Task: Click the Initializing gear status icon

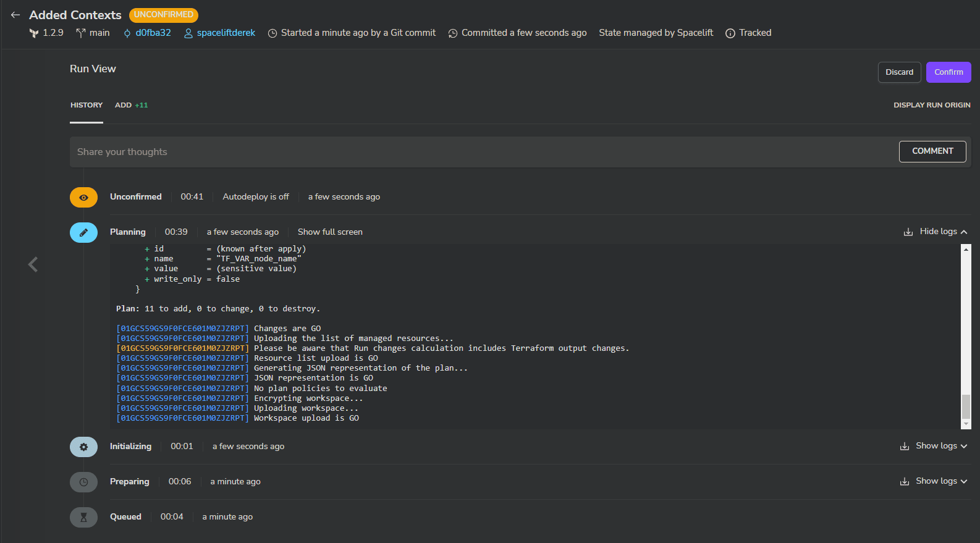Action: (83, 447)
